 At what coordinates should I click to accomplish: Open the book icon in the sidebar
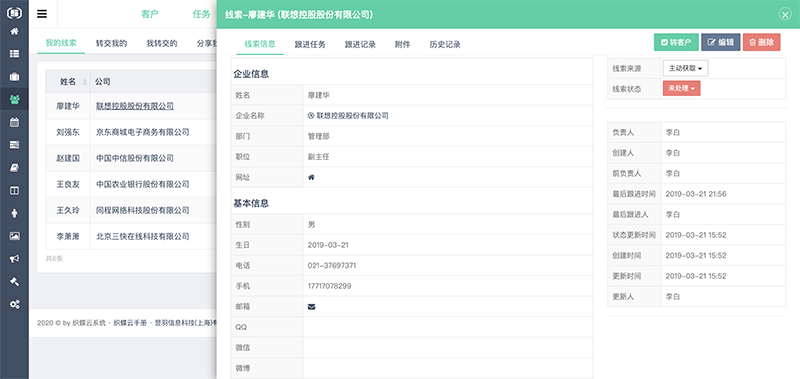(x=14, y=168)
